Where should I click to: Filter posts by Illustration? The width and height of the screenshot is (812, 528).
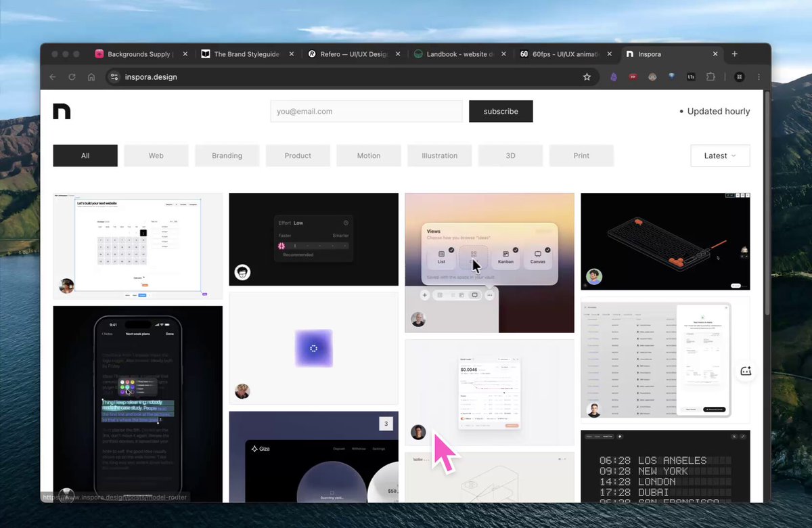[x=440, y=156]
